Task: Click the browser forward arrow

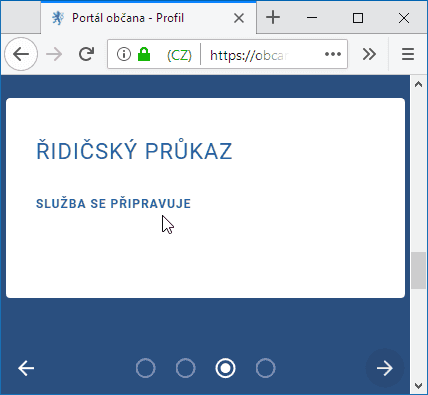Action: [54, 54]
